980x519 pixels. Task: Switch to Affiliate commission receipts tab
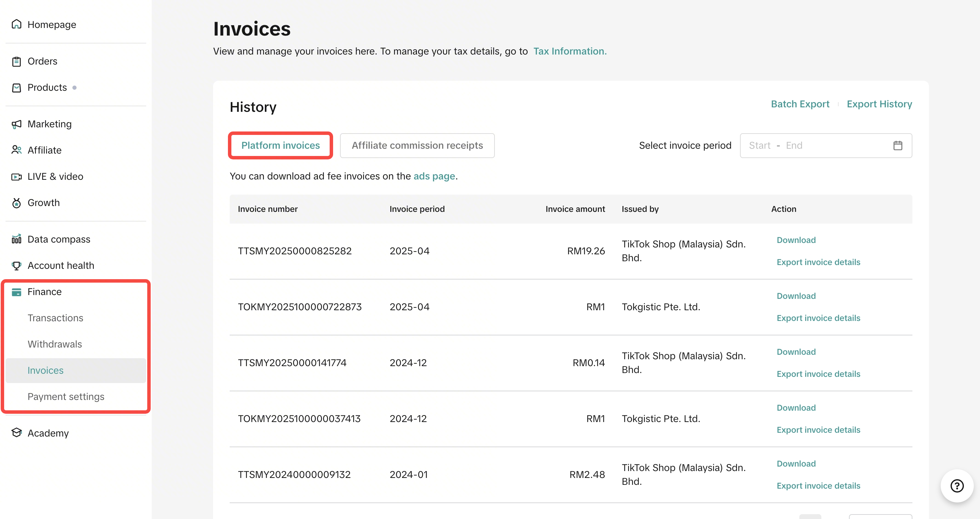coord(417,146)
